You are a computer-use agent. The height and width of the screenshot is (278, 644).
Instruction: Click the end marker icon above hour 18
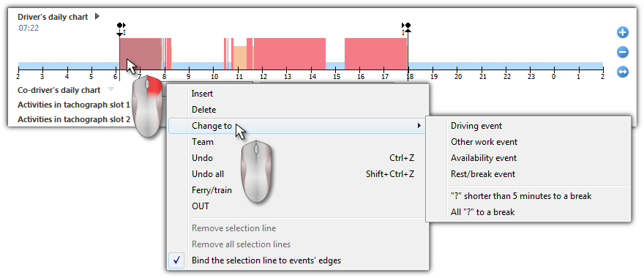pos(407,28)
